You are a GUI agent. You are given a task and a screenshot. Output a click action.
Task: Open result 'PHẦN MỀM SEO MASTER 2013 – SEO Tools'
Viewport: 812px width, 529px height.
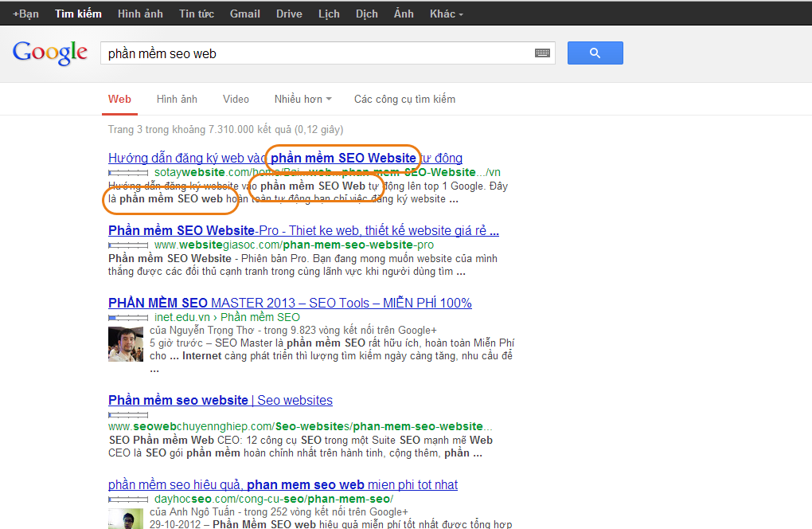[x=290, y=303]
